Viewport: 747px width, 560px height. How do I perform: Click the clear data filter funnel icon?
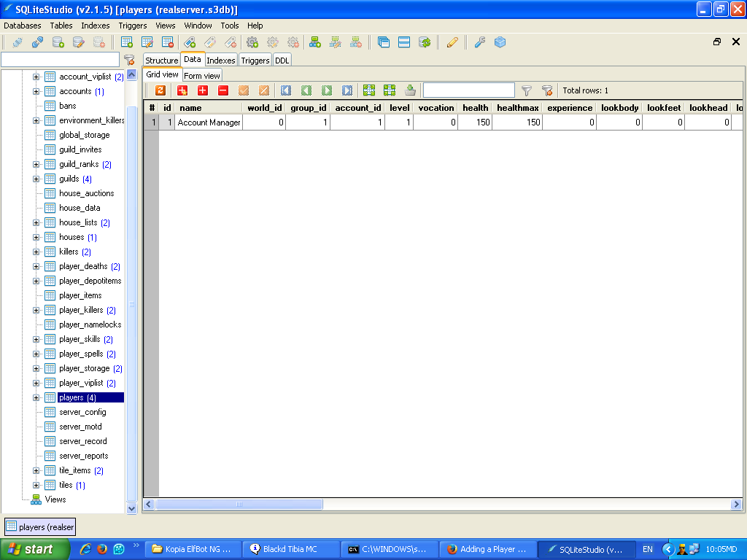tap(547, 90)
